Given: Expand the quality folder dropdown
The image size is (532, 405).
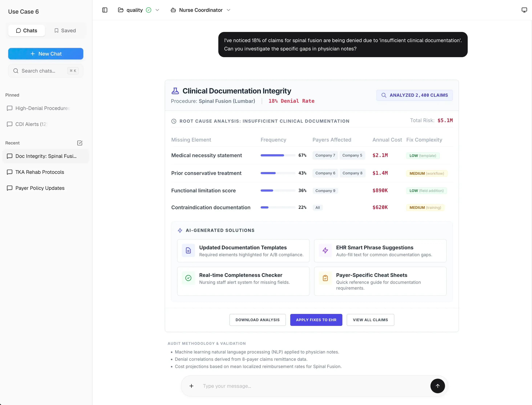Looking at the screenshot, I should coord(157,10).
